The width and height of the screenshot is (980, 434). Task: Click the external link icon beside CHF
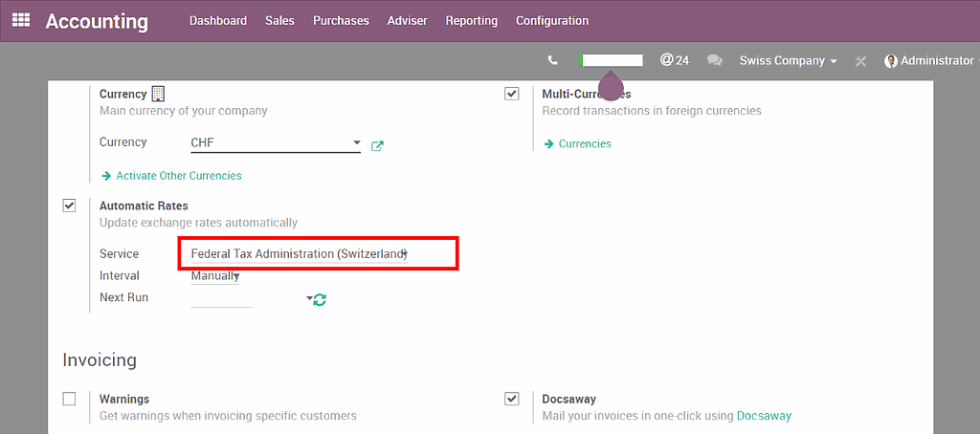tap(377, 145)
